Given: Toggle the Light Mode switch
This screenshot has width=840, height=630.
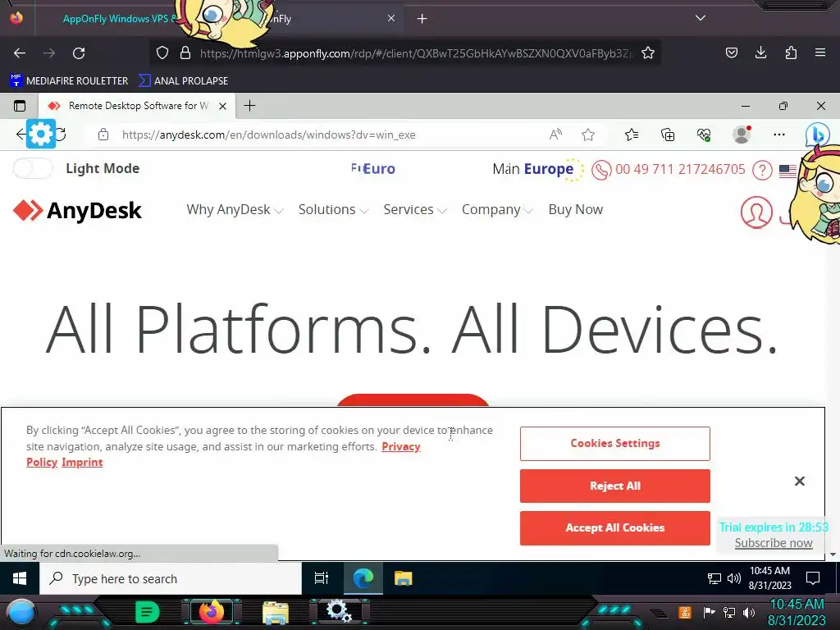Looking at the screenshot, I should click(x=33, y=169).
